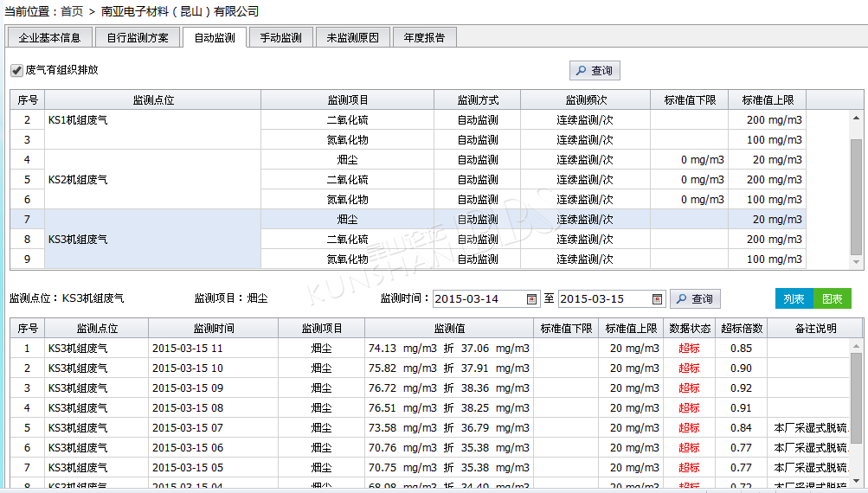
Task: Click the upper table 监测点位 column header
Action: coord(153,99)
